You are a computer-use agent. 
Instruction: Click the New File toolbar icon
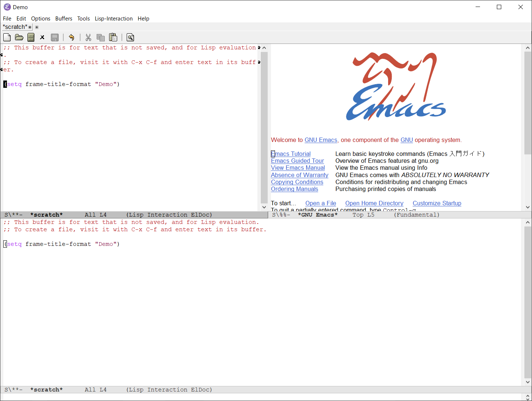pos(7,37)
